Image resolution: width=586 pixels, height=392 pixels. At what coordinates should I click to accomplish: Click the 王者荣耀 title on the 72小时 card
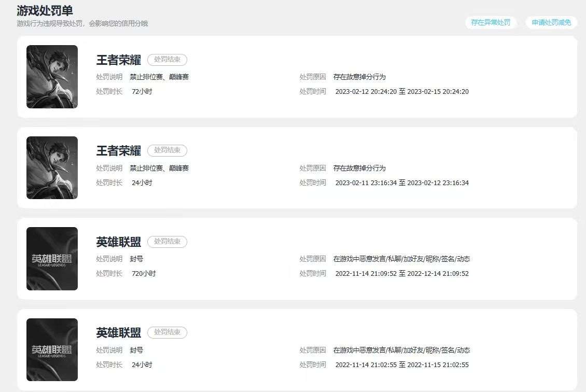[x=118, y=60]
